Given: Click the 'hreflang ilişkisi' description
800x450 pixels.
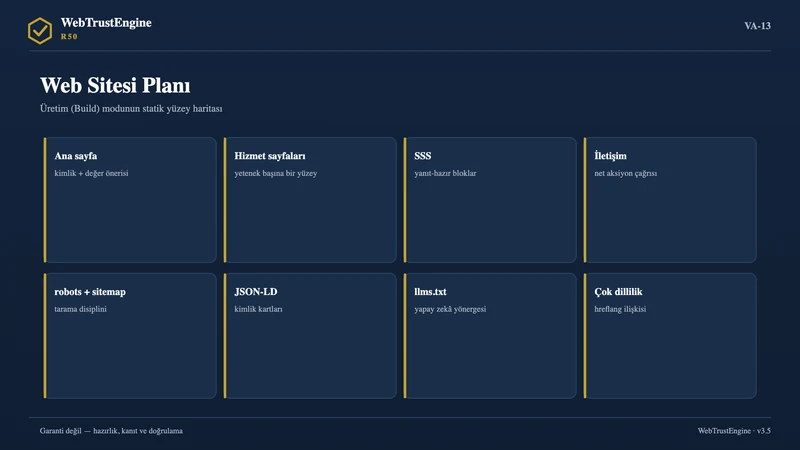Looking at the screenshot, I should 620,309.
